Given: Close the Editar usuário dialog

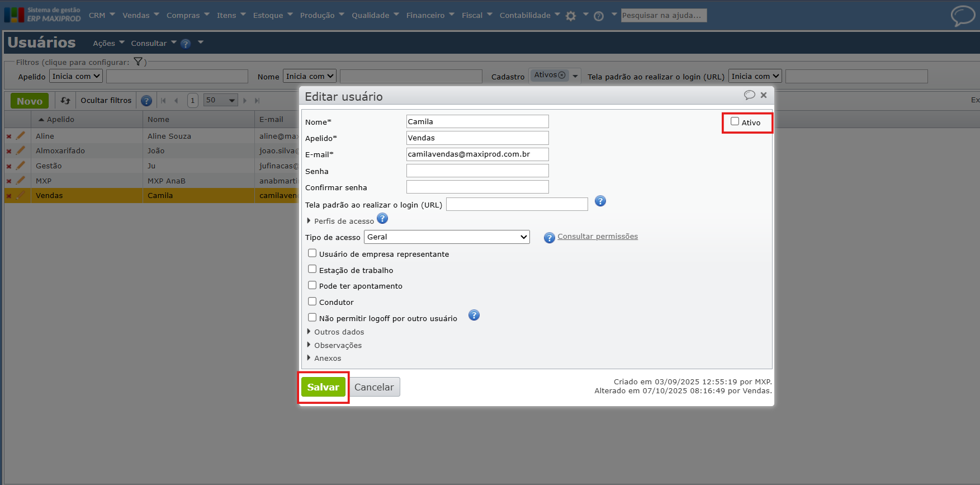Looking at the screenshot, I should pos(764,95).
